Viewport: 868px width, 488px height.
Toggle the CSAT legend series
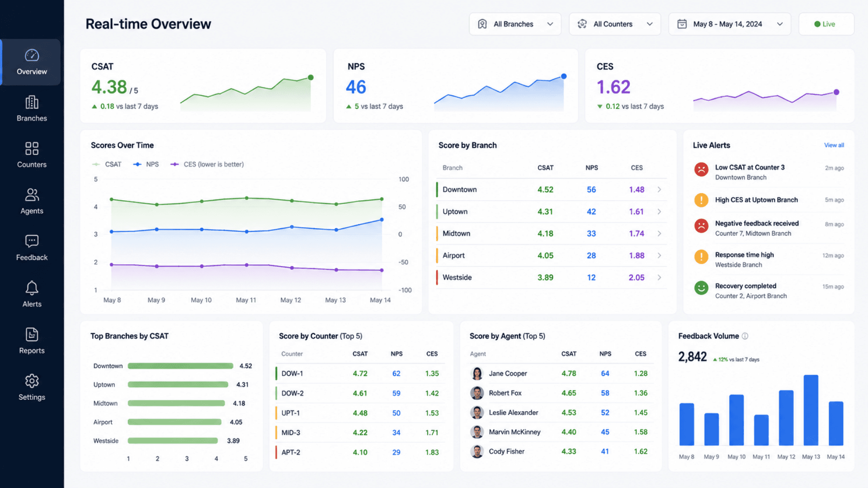107,164
